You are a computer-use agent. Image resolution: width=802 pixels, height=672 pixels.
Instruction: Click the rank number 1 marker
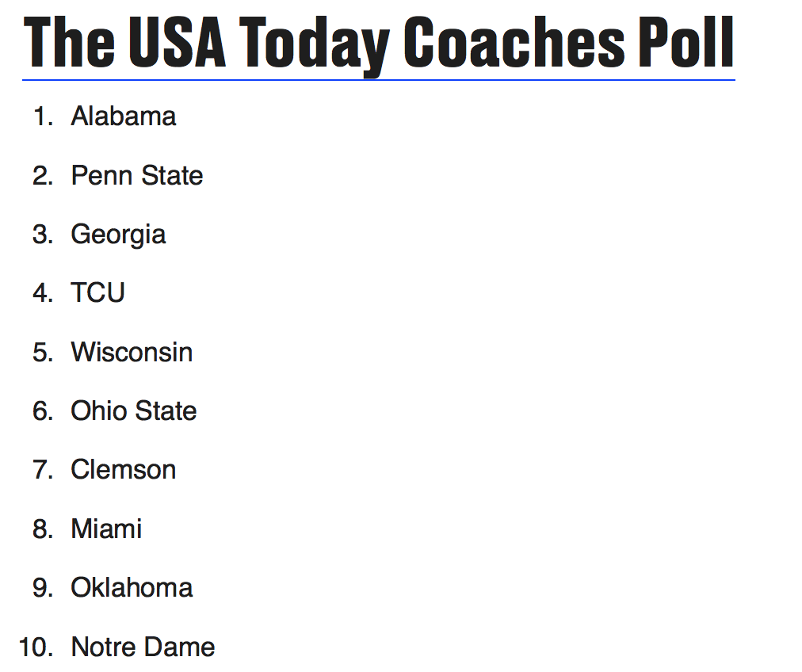click(x=43, y=116)
